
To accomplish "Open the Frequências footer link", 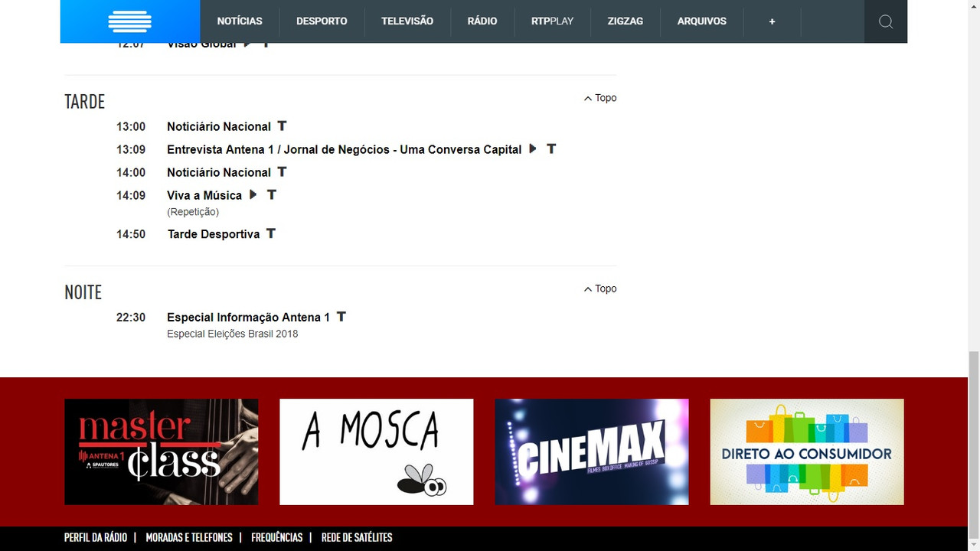I will pyautogui.click(x=277, y=537).
